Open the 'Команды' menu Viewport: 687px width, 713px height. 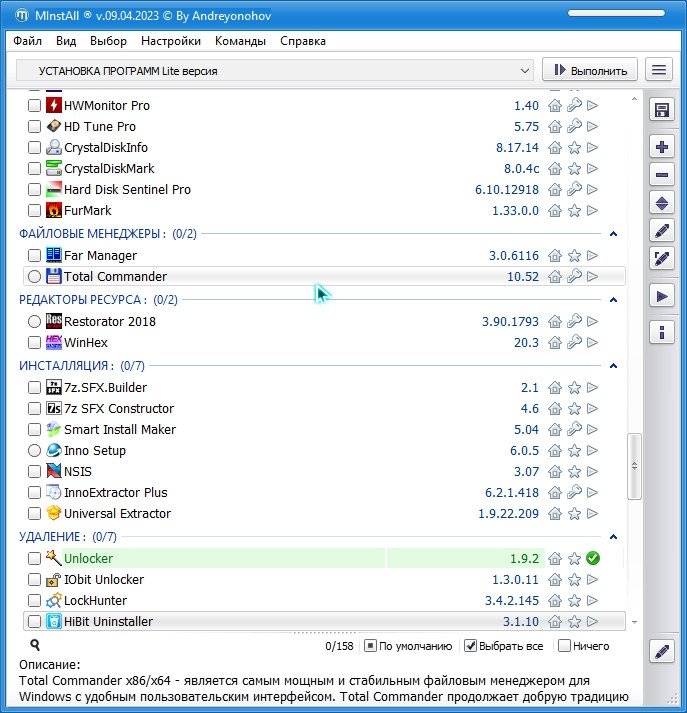pyautogui.click(x=240, y=41)
